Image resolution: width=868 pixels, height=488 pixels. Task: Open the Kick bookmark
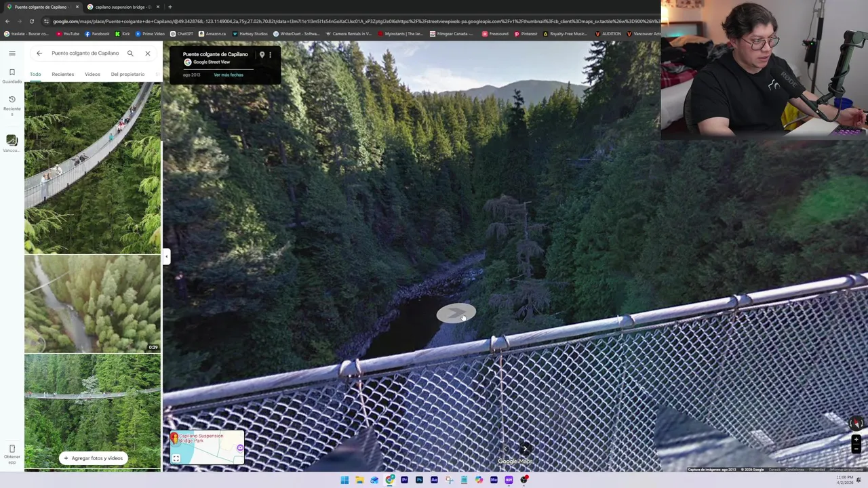click(123, 34)
